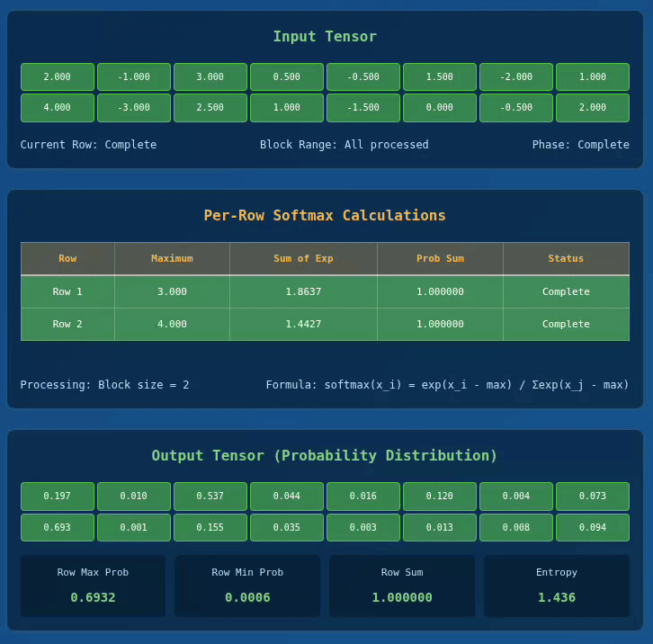Viewport: 653px width, 644px height.
Task: Click the 1.500 input tensor cell
Action: pos(440,77)
